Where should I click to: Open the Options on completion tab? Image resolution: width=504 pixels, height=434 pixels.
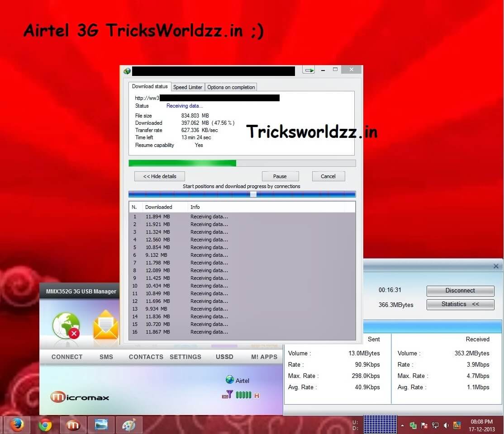[x=231, y=87]
